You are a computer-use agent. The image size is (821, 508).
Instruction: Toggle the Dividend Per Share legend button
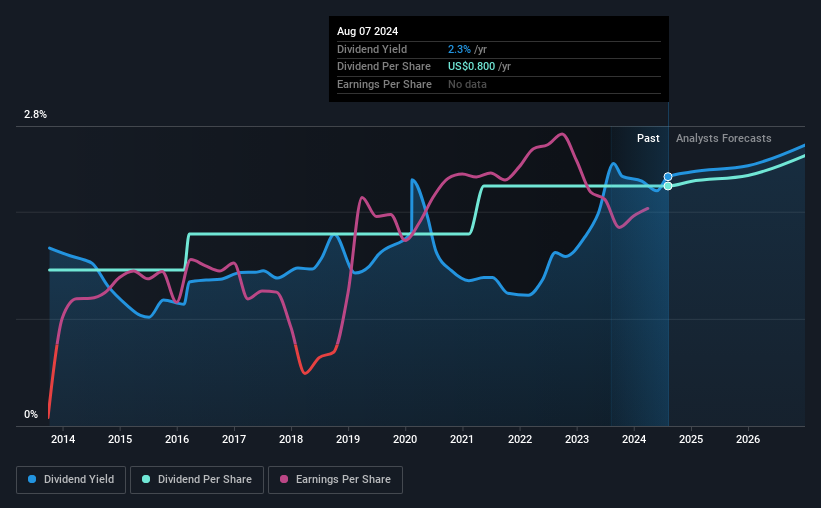pos(197,480)
